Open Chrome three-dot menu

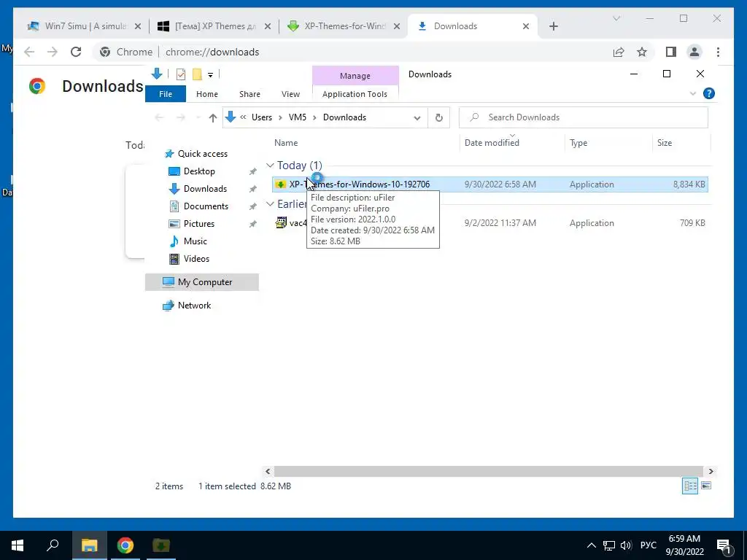(x=718, y=52)
